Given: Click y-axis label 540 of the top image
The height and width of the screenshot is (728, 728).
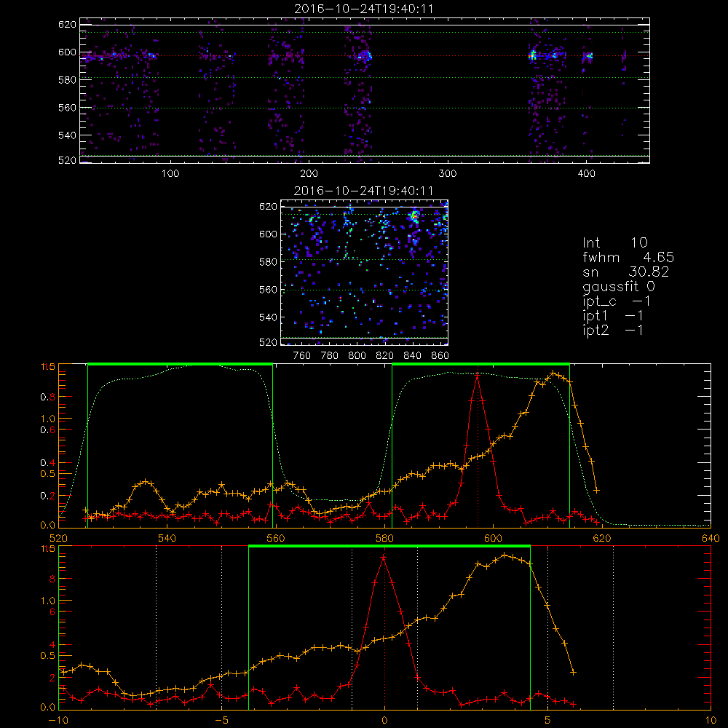Looking at the screenshot, I should 67,135.
